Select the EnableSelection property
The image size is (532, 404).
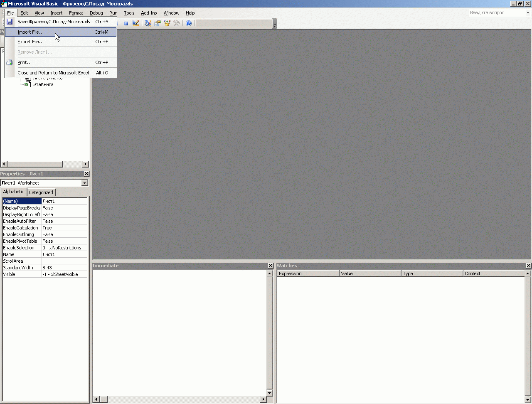tap(45, 248)
